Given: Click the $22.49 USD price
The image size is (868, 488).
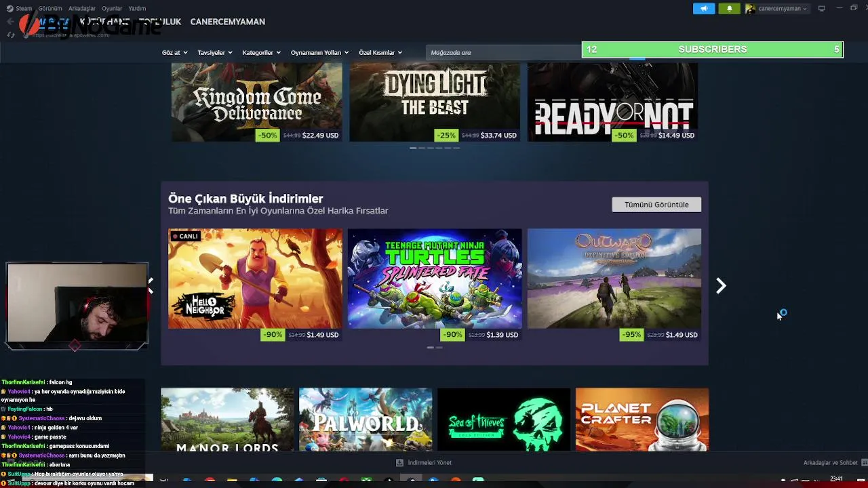Looking at the screenshot, I should pos(320,136).
